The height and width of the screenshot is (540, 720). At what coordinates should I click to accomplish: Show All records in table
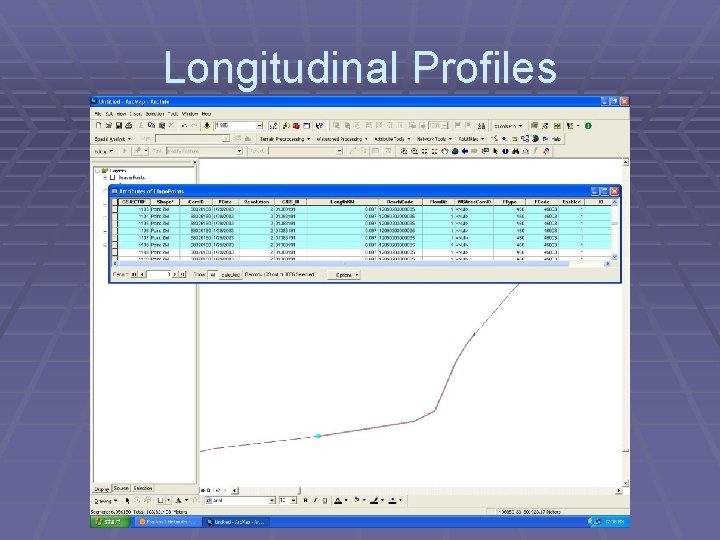pyautogui.click(x=212, y=275)
